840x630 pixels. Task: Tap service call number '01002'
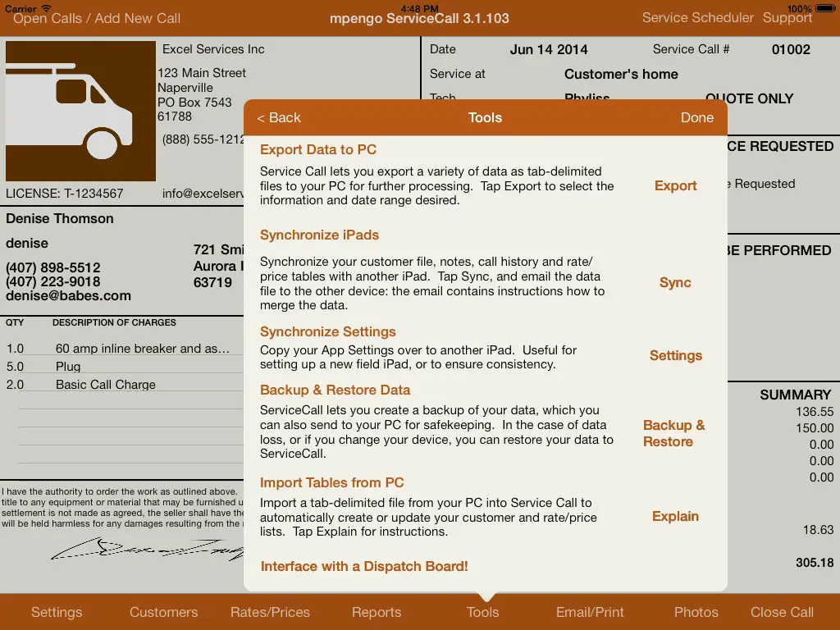tap(791, 50)
